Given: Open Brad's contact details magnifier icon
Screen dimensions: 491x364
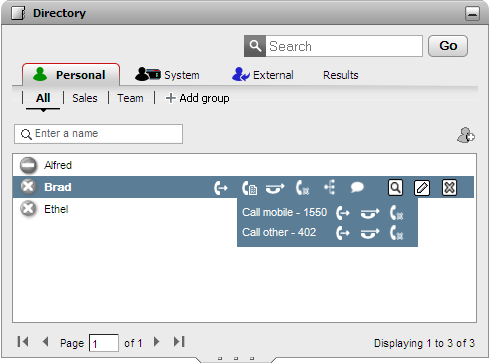Looking at the screenshot, I should [395, 188].
